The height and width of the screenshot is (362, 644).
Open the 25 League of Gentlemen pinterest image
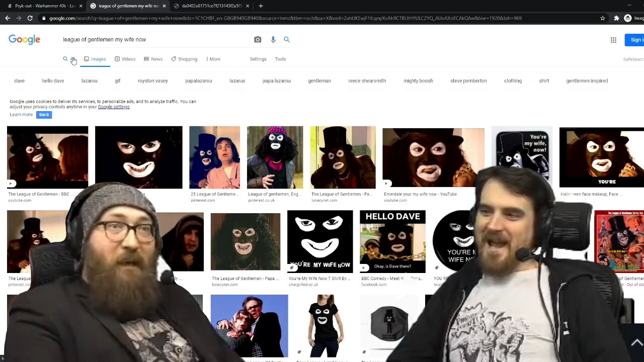[x=214, y=157]
